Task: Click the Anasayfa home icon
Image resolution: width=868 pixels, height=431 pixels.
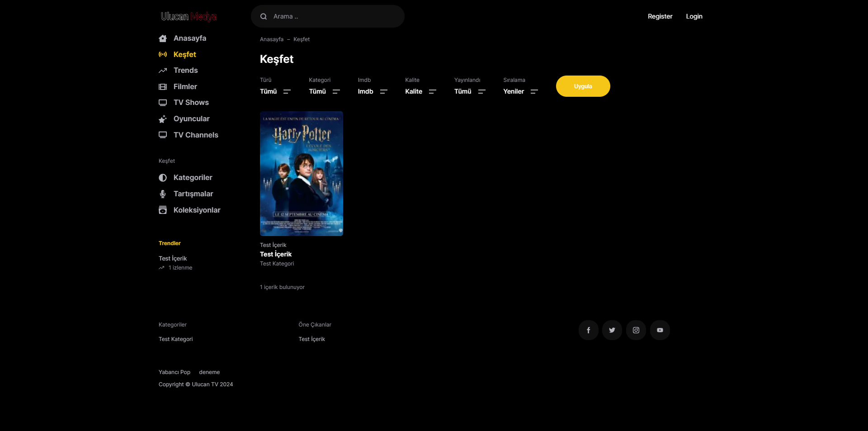Action: [x=163, y=38]
